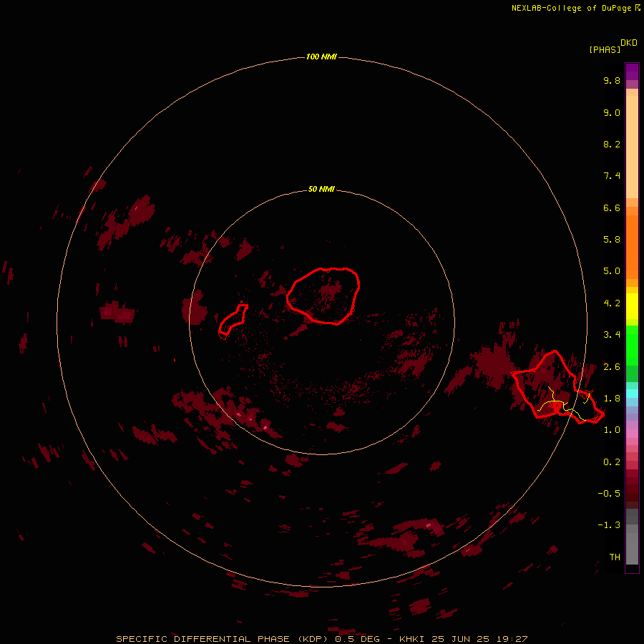Click the bright green band on the color scale
The image size is (644, 644).
tap(632, 346)
